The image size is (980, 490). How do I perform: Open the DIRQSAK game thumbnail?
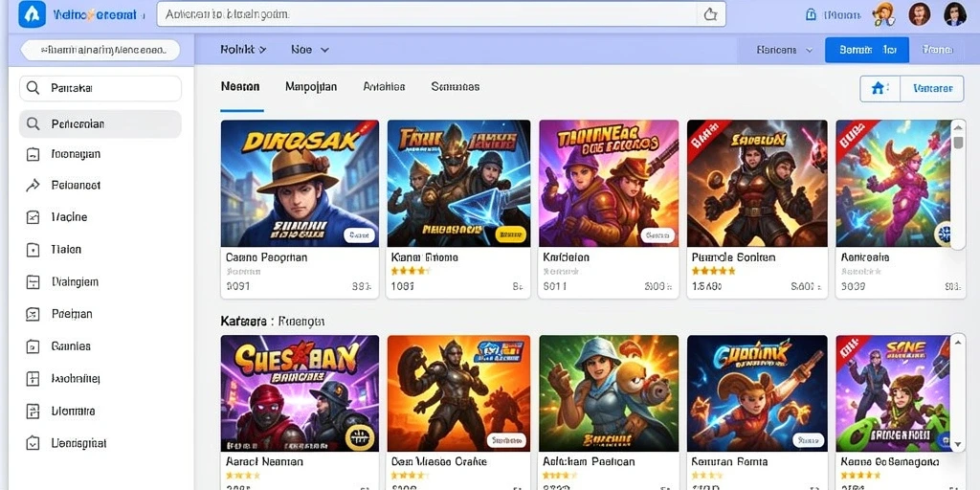(x=300, y=183)
